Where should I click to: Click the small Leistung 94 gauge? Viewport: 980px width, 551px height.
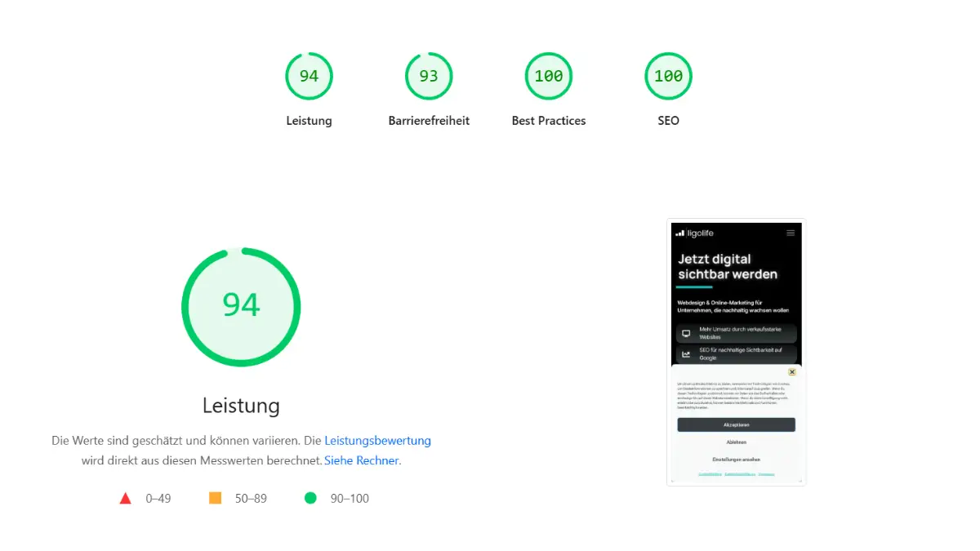309,76
